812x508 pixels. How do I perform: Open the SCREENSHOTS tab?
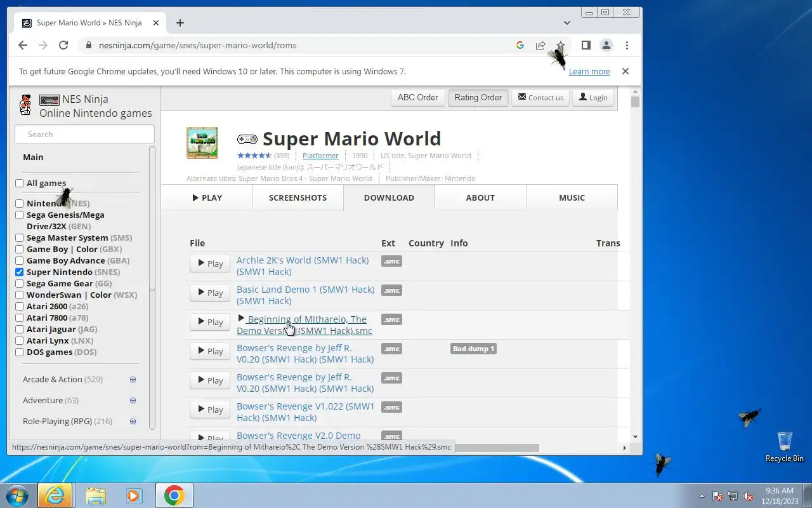click(298, 197)
